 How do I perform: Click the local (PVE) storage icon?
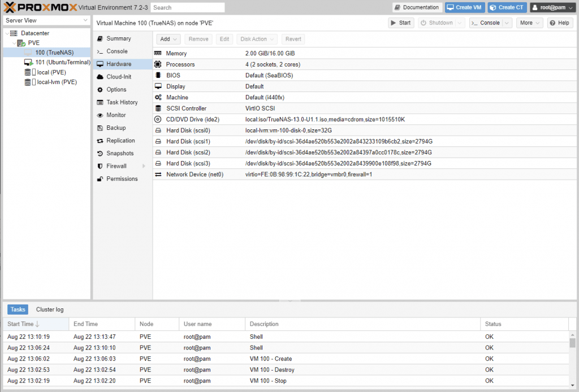[x=27, y=72]
